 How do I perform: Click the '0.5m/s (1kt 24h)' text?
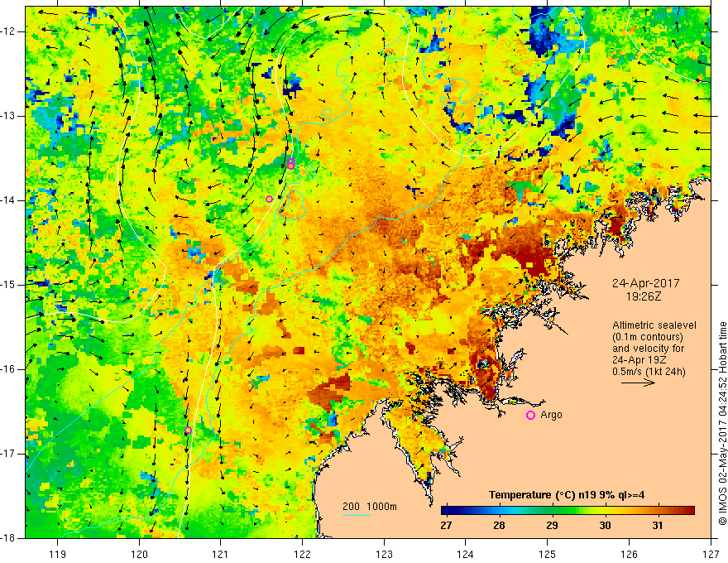click(649, 372)
